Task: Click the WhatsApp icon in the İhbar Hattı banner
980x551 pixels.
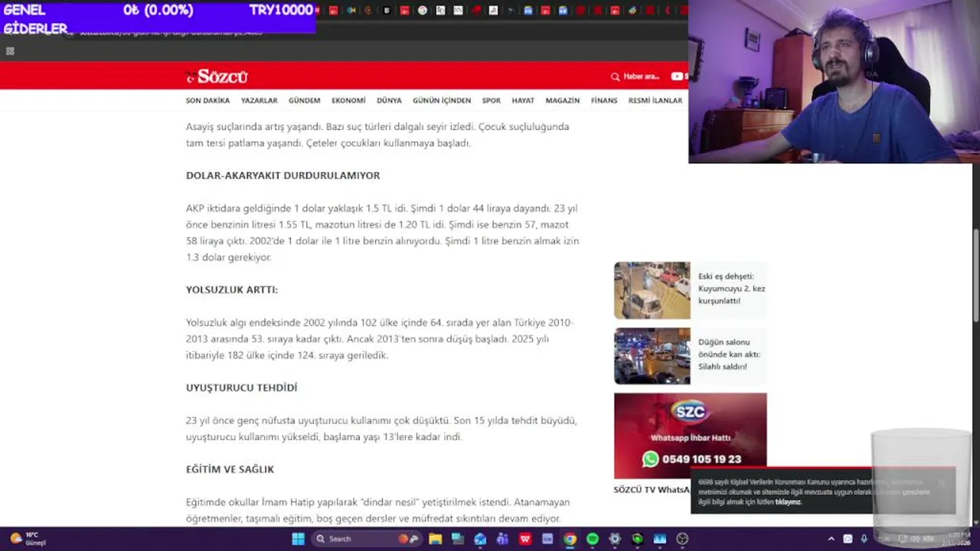Action: 651,459
